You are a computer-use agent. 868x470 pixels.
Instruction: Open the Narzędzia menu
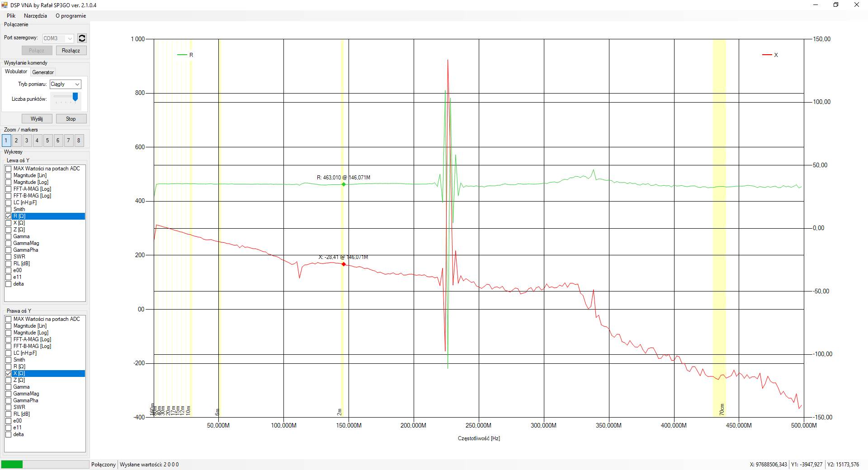pos(35,16)
